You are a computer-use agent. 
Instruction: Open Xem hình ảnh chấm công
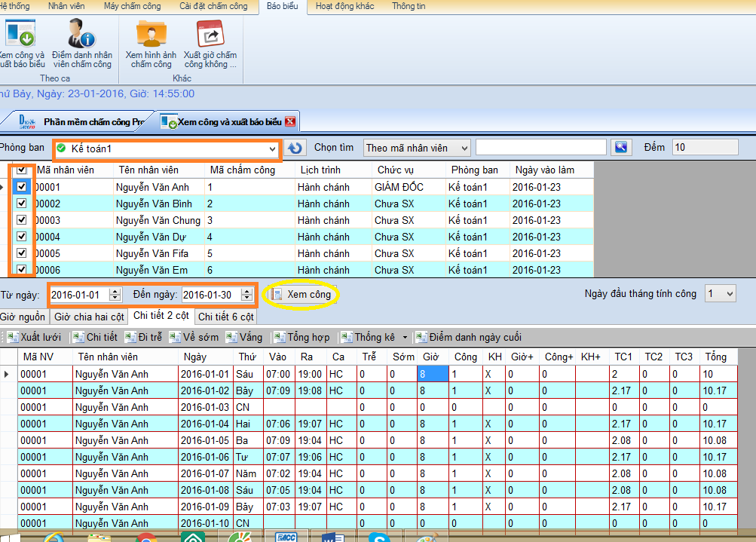click(151, 44)
